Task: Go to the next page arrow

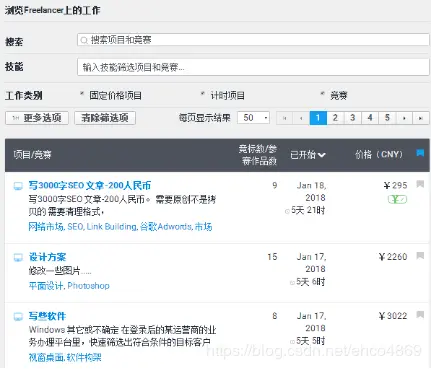Action: [x=404, y=118]
